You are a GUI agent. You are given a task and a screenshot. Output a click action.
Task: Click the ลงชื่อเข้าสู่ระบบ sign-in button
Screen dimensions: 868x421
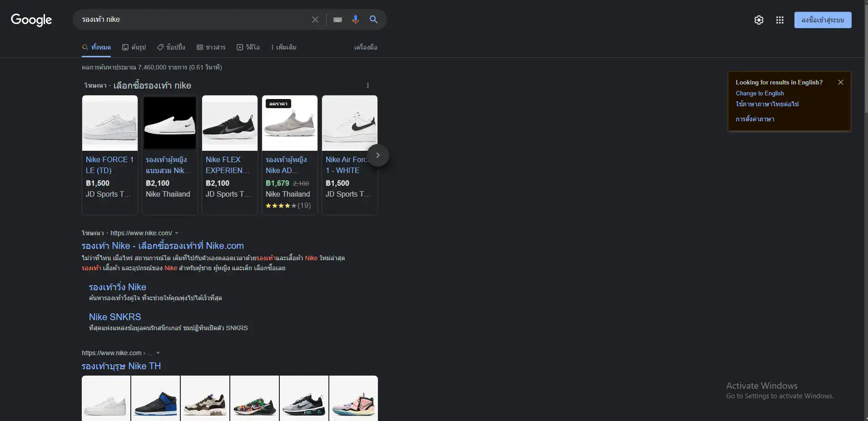click(x=823, y=20)
